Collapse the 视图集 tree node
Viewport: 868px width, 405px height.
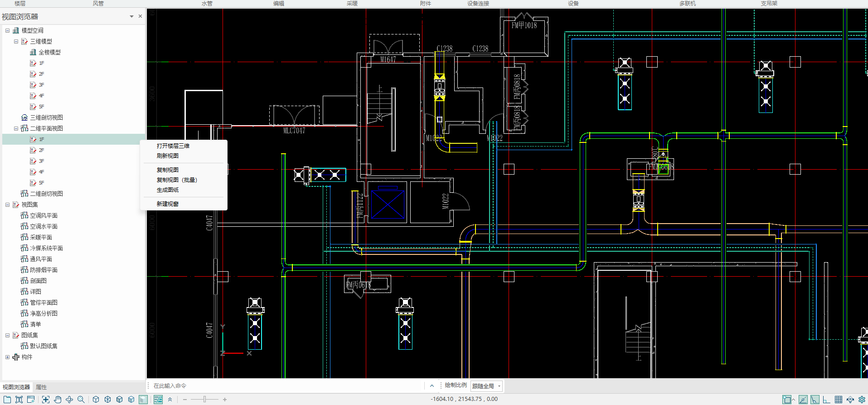pyautogui.click(x=8, y=205)
